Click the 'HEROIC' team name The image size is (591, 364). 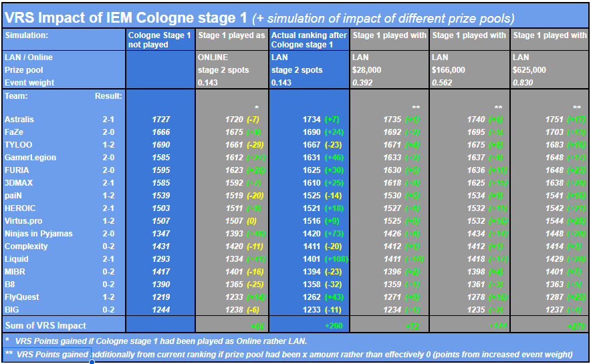pyautogui.click(x=20, y=208)
